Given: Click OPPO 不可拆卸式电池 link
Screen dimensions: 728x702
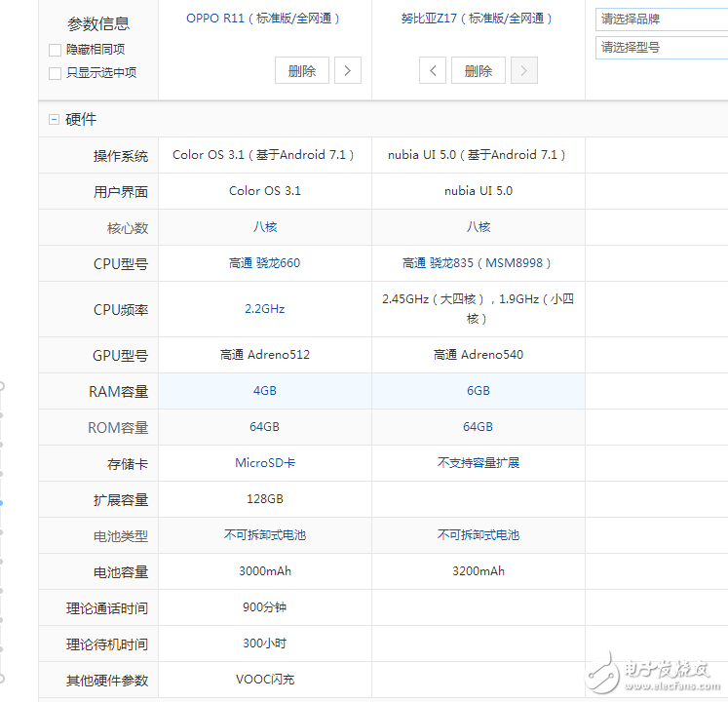Looking at the screenshot, I should pos(265,535).
